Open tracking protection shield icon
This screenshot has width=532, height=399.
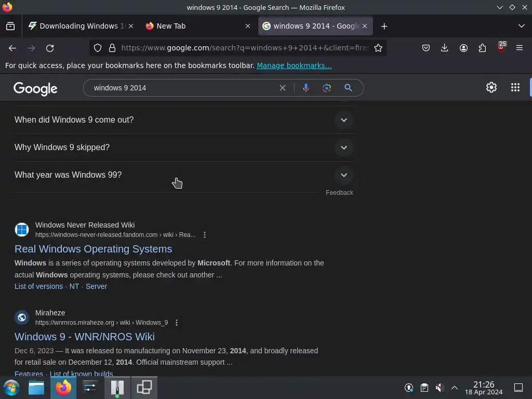[98, 48]
